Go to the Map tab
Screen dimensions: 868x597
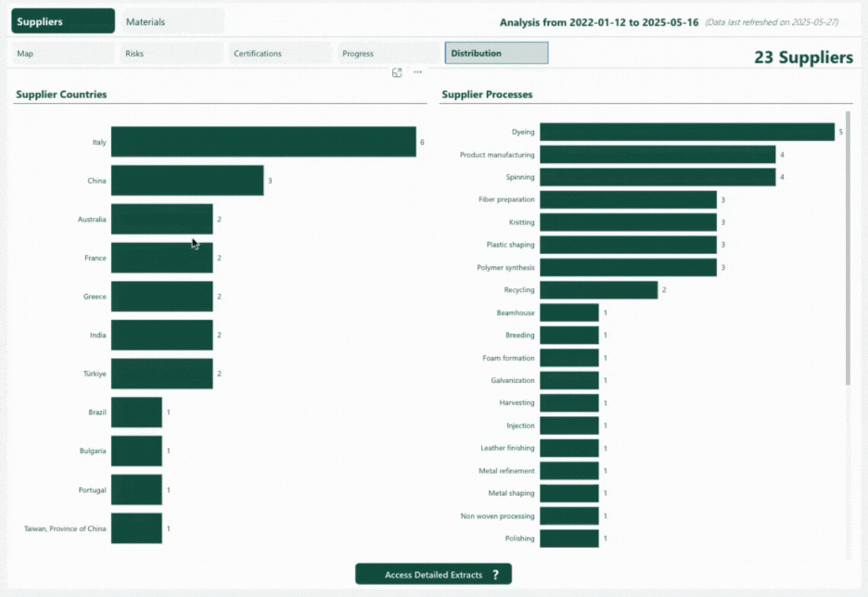(x=64, y=54)
